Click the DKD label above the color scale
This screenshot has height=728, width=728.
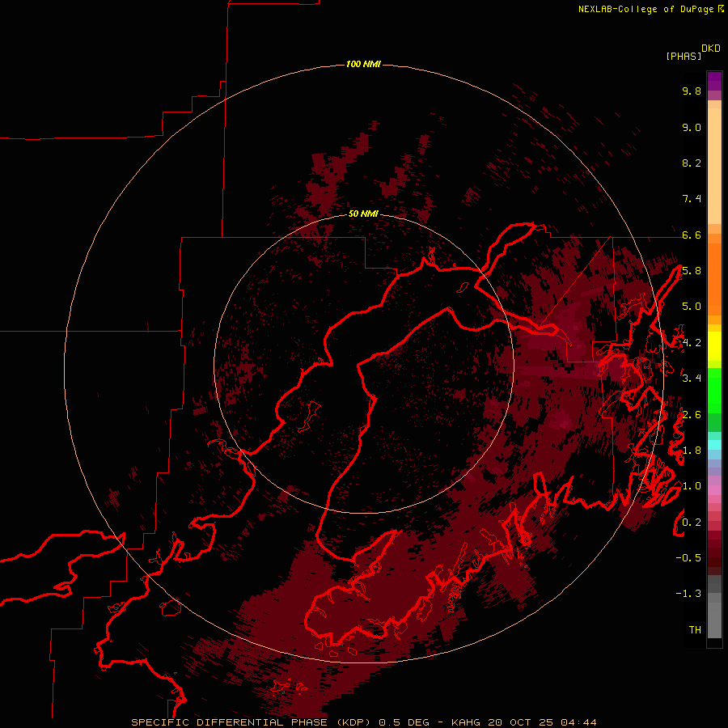point(711,49)
